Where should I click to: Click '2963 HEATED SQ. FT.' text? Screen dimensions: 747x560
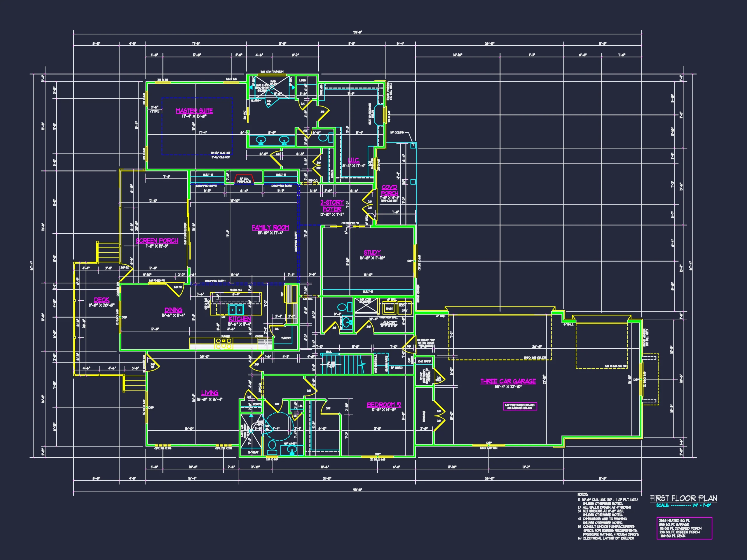[674, 521]
